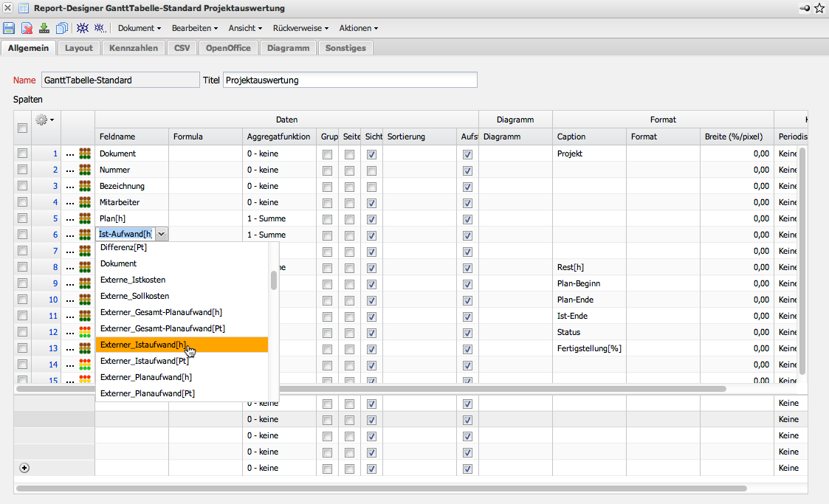
Task: Check the Grup checkbox for Dokument row
Action: 327,154
